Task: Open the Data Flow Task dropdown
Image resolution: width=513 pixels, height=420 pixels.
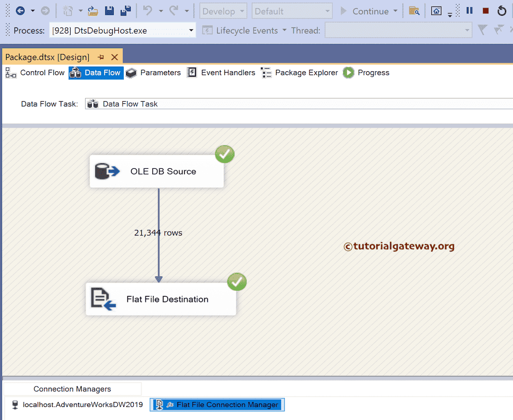Action: click(301, 104)
